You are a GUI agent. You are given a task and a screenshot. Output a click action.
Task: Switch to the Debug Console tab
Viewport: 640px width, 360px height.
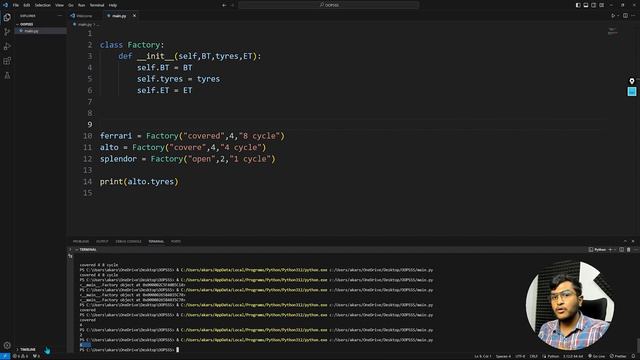point(128,241)
